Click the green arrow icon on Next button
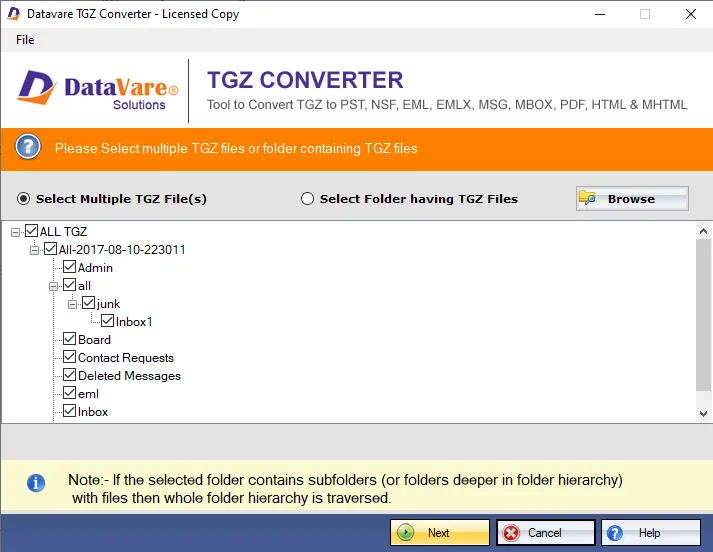 coord(405,532)
